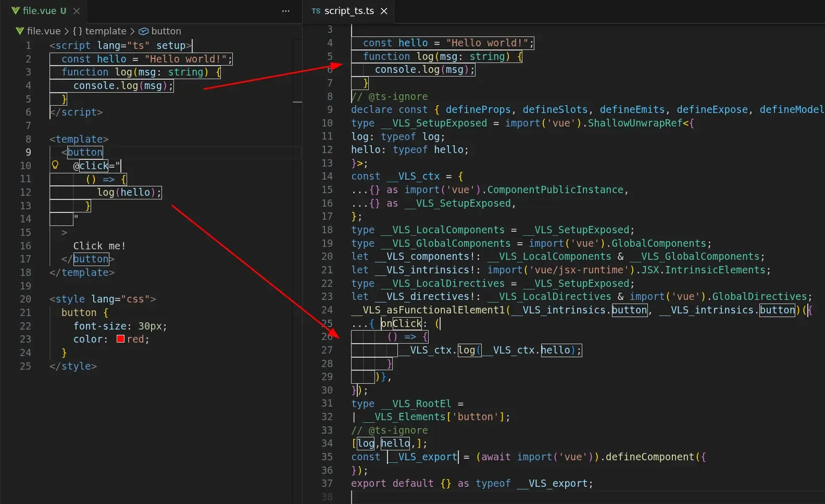The width and height of the screenshot is (825, 504).
Task: Click the "@click" attribute in file.vue
Action: (x=91, y=166)
